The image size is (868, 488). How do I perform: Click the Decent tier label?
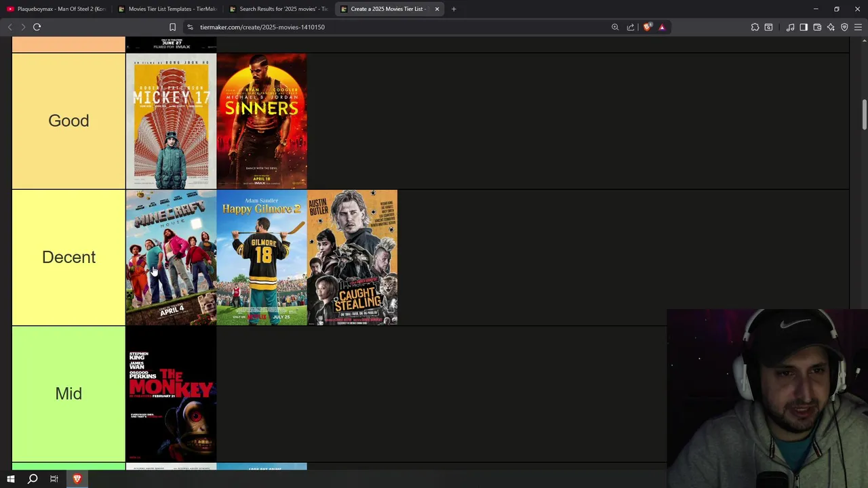(x=68, y=258)
